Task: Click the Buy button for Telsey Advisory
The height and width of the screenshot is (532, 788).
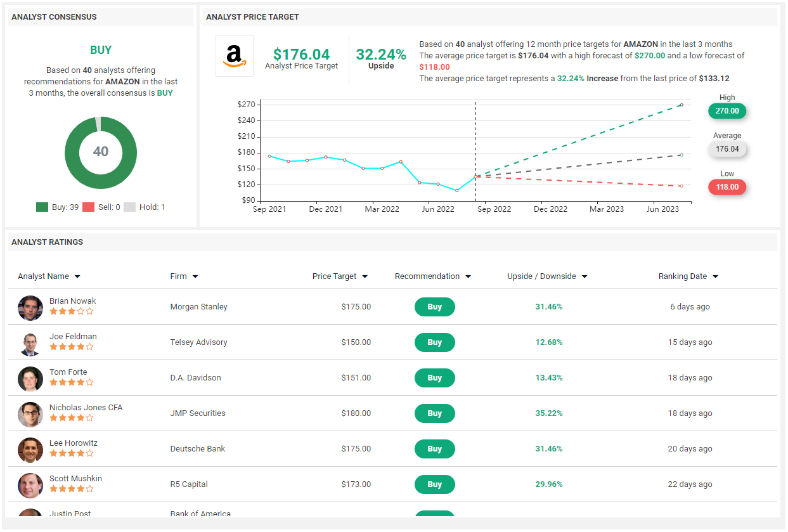Action: [435, 342]
